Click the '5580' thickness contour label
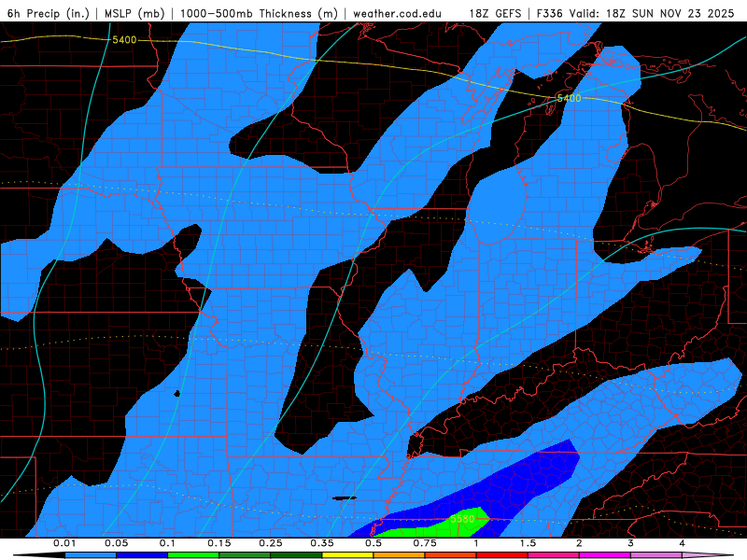This screenshot has height=560, width=747. (462, 519)
